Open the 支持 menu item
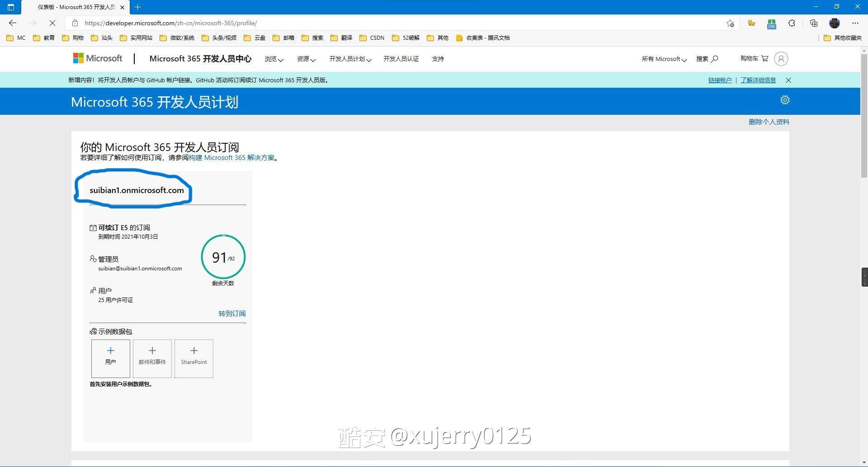The image size is (868, 467). click(438, 59)
